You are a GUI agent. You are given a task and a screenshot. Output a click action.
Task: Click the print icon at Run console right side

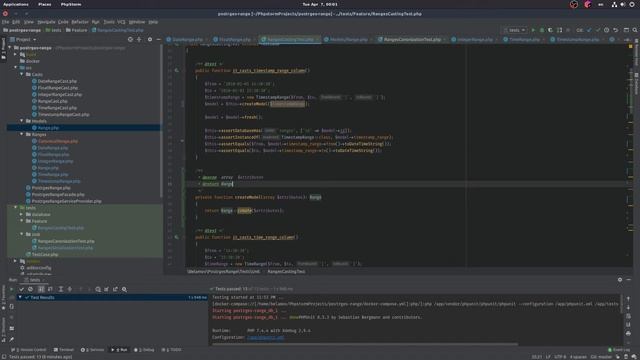(628, 333)
